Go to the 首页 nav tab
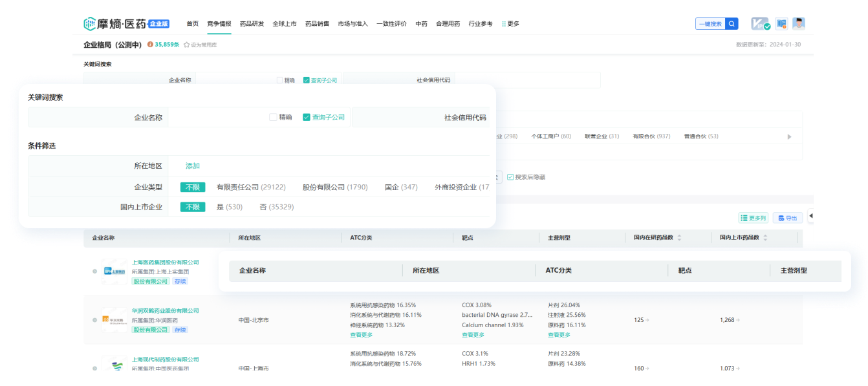Viewport: 868px width, 386px height. coord(193,24)
